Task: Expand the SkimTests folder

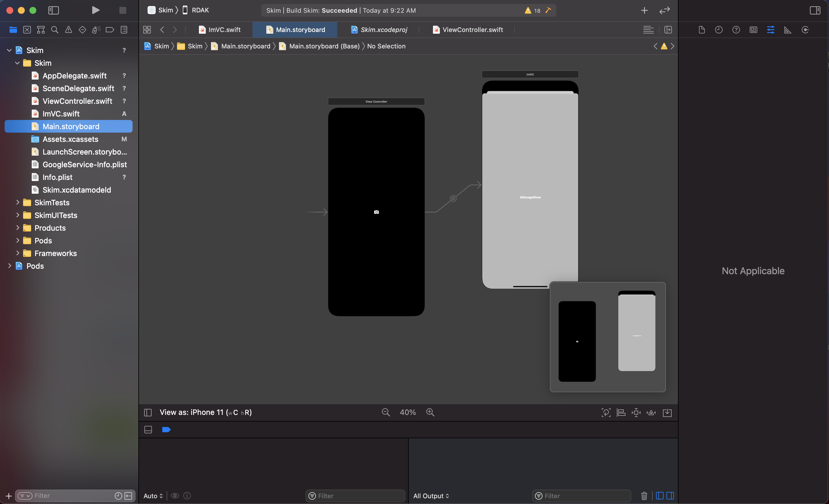Action: pyautogui.click(x=18, y=202)
